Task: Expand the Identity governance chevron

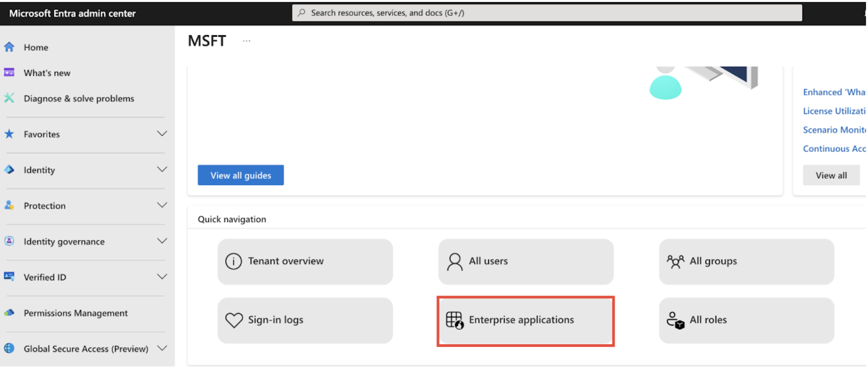Action: coord(162,241)
